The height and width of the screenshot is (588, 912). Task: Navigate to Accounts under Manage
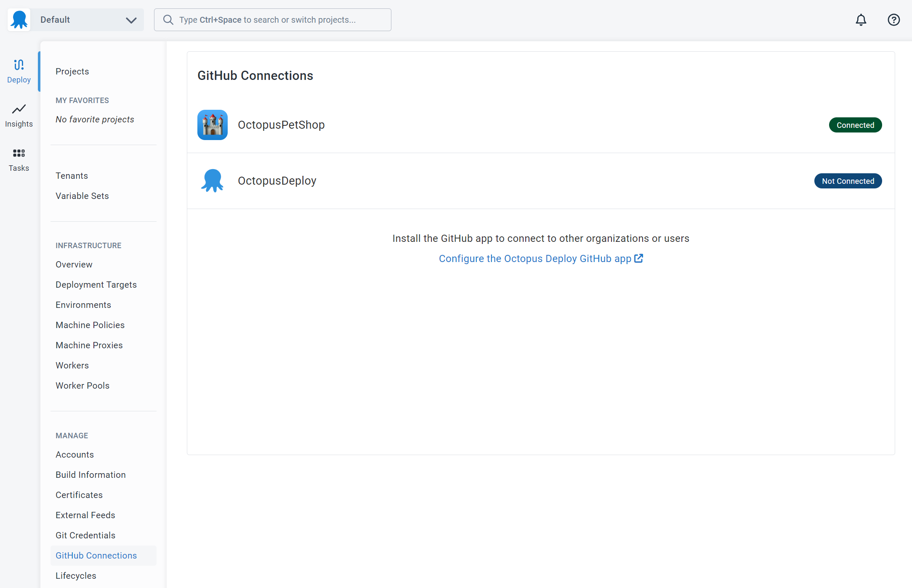pos(74,455)
